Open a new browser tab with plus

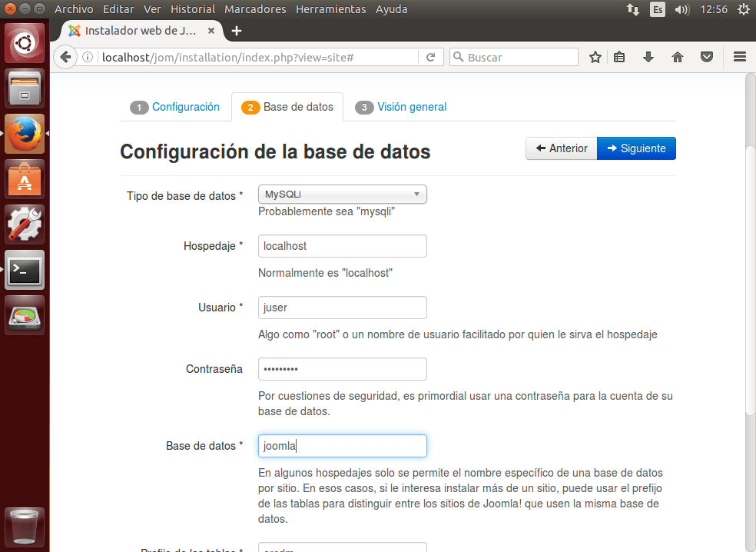tap(237, 31)
